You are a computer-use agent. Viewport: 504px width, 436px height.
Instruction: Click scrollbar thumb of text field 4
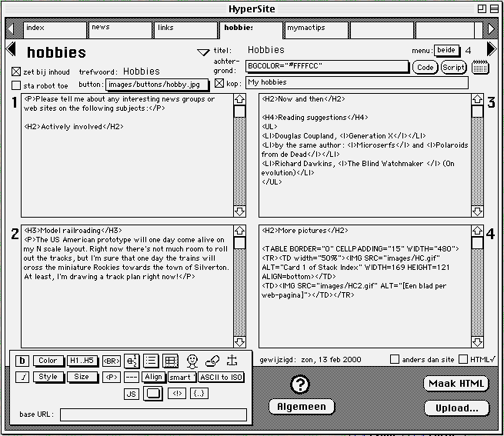477,242
